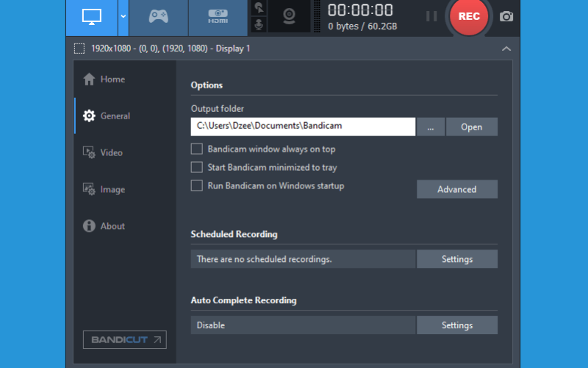Enable Run Bandicam on Windows startup

coord(197,185)
